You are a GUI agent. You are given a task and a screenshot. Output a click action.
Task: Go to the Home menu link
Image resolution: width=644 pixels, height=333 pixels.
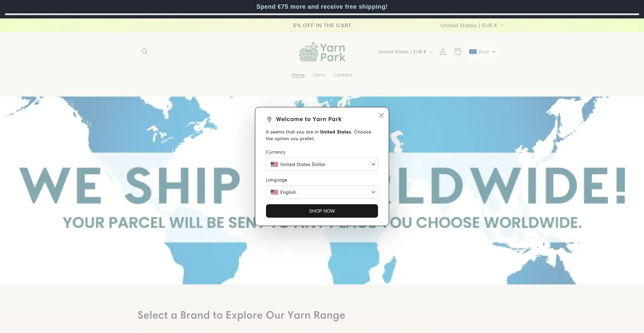click(x=298, y=75)
